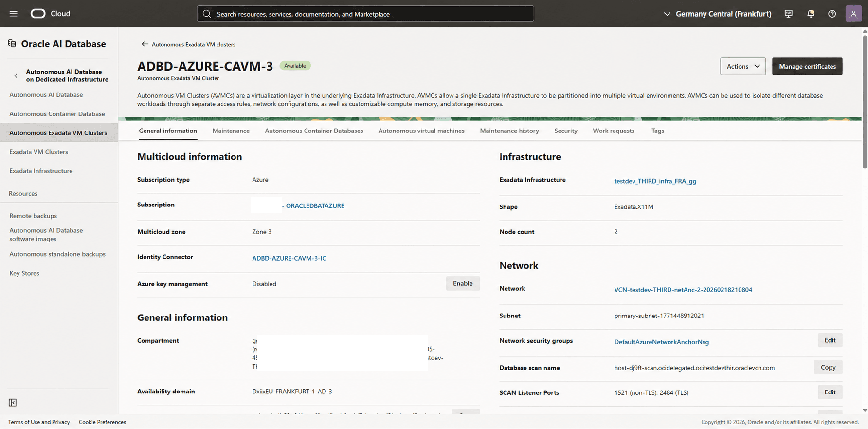The image size is (868, 429).
Task: Open the help question mark icon
Action: [832, 14]
